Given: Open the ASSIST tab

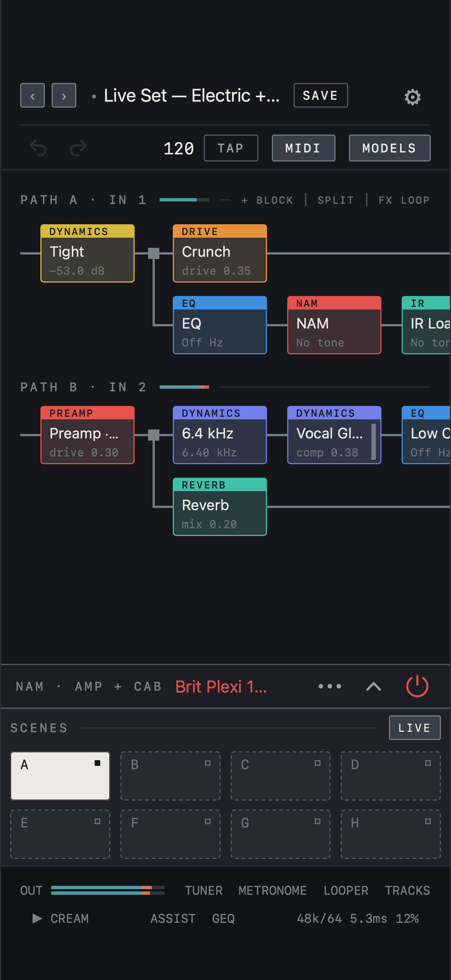Looking at the screenshot, I should [x=173, y=918].
